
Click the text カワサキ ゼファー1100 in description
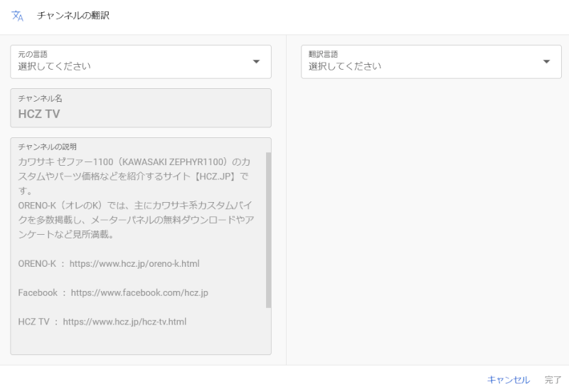65,162
